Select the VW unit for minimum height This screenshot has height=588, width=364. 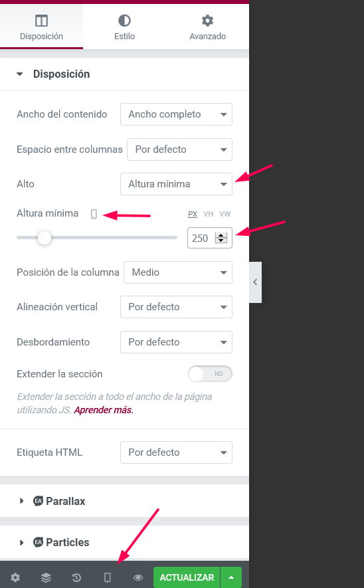(x=225, y=214)
